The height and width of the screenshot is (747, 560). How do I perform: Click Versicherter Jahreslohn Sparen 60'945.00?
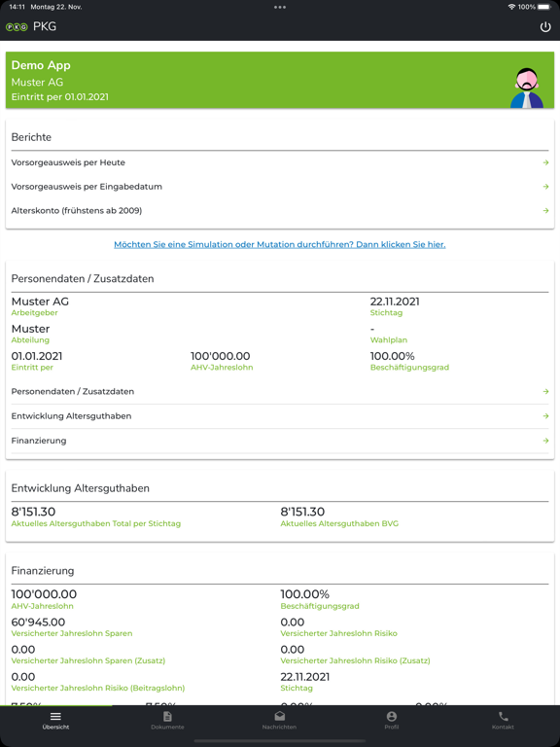coord(38,622)
